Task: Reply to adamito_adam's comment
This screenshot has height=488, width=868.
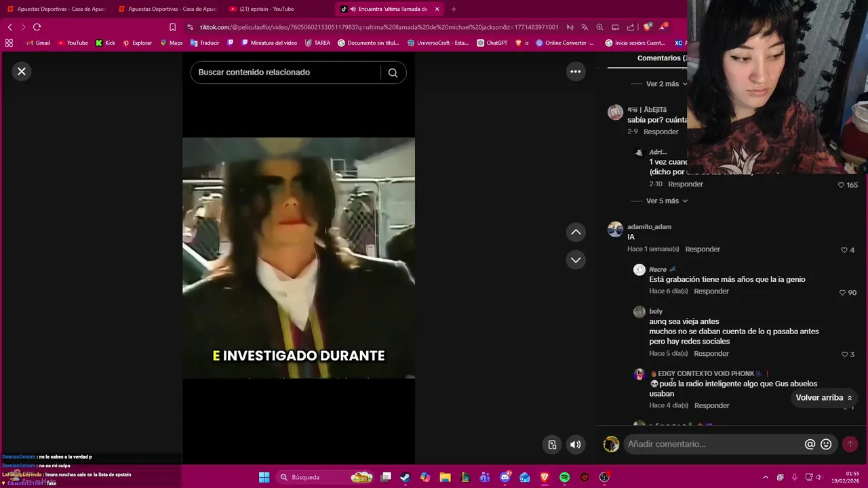Action: tap(703, 249)
